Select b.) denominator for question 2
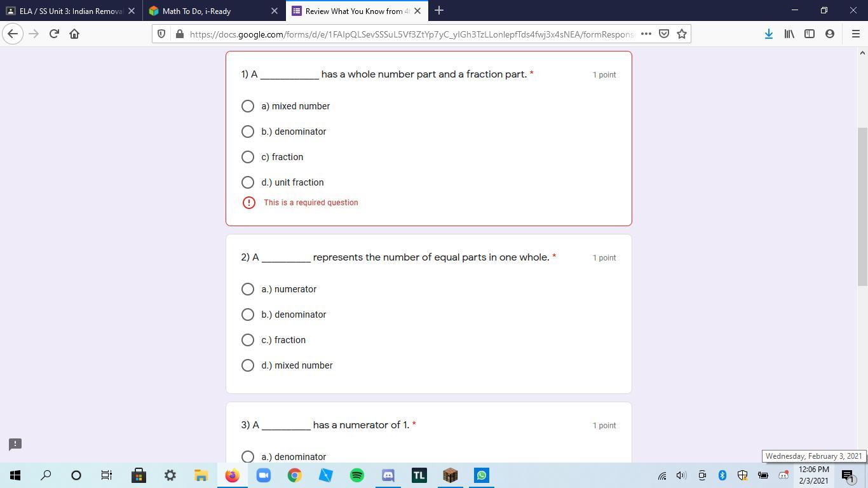Image resolution: width=868 pixels, height=488 pixels. (248, 315)
